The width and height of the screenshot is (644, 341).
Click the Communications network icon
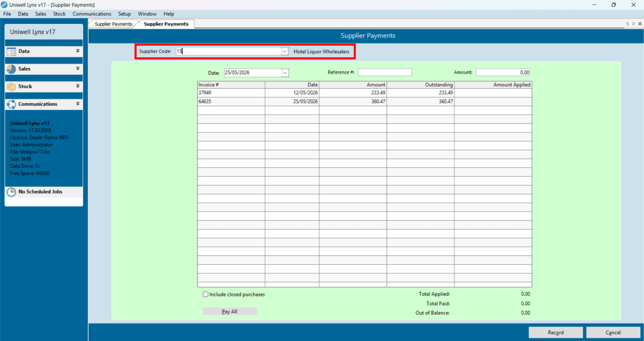pos(11,104)
